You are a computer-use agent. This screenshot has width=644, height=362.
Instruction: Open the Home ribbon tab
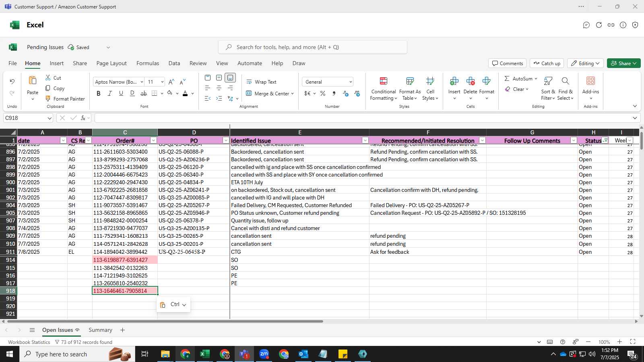click(33, 63)
